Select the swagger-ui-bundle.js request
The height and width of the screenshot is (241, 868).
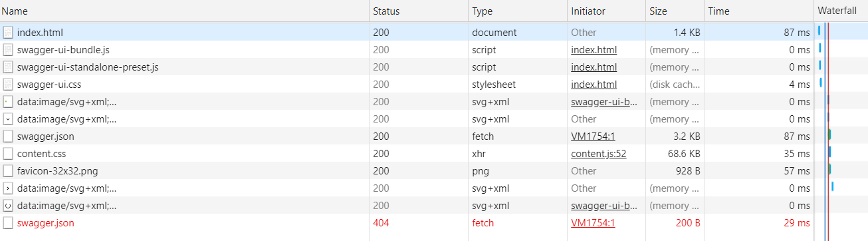coord(63,49)
